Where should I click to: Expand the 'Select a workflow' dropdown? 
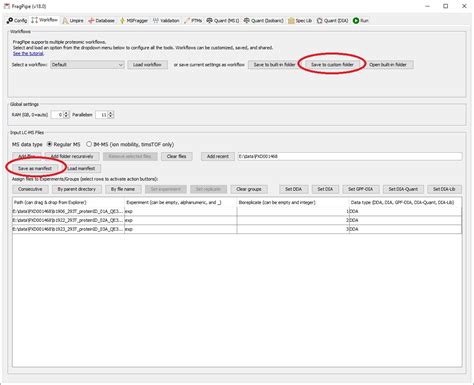coord(87,65)
